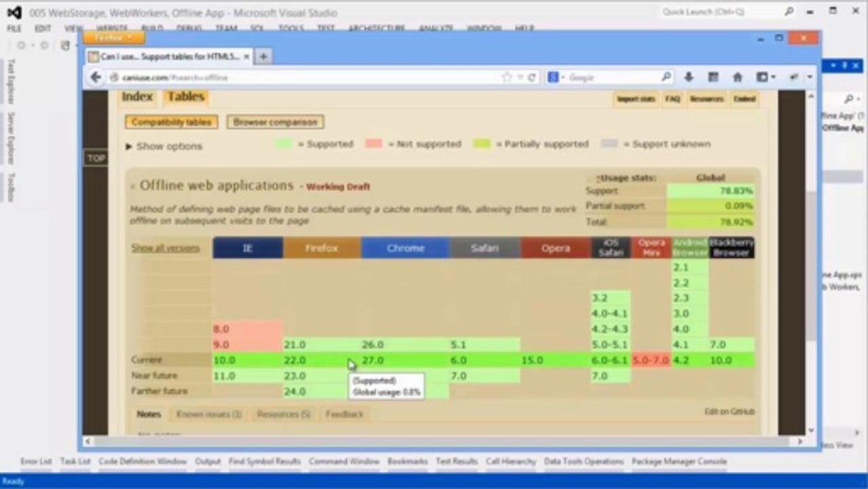The width and height of the screenshot is (868, 489).
Task: Click the Opera Mini column header
Action: (652, 248)
